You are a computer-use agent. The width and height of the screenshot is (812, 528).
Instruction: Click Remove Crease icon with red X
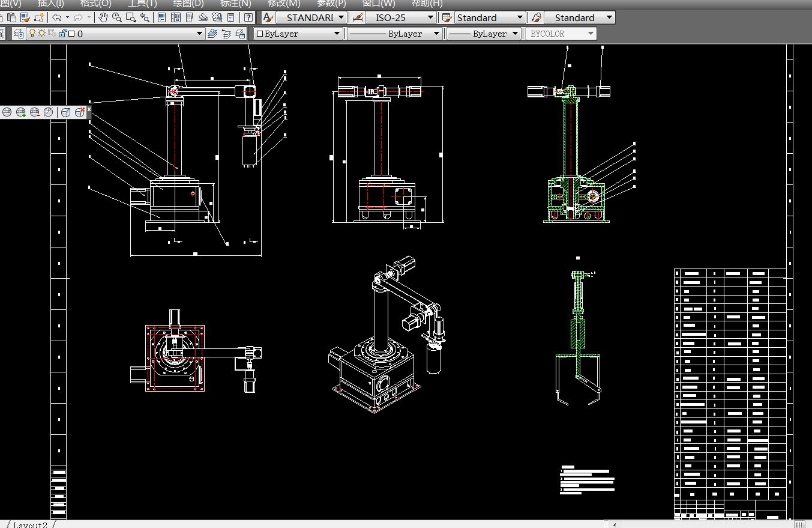pyautogui.click(x=80, y=112)
